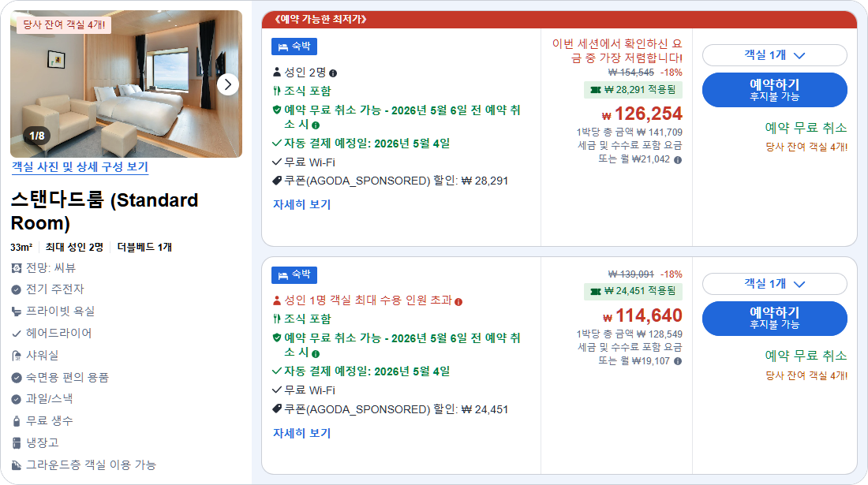Click the Standard Room photo thumbnail
Image resolution: width=868 pixels, height=485 pixels.
click(126, 84)
